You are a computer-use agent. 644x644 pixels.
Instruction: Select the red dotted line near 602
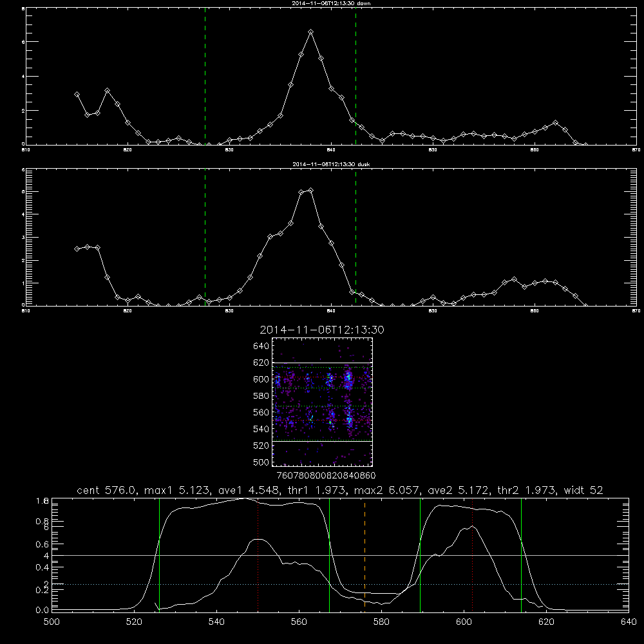472,554
